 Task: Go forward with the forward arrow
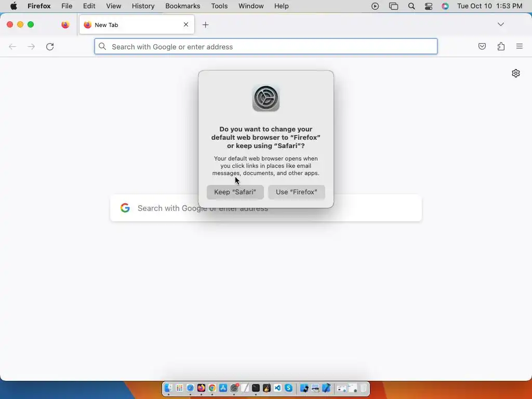click(x=31, y=46)
